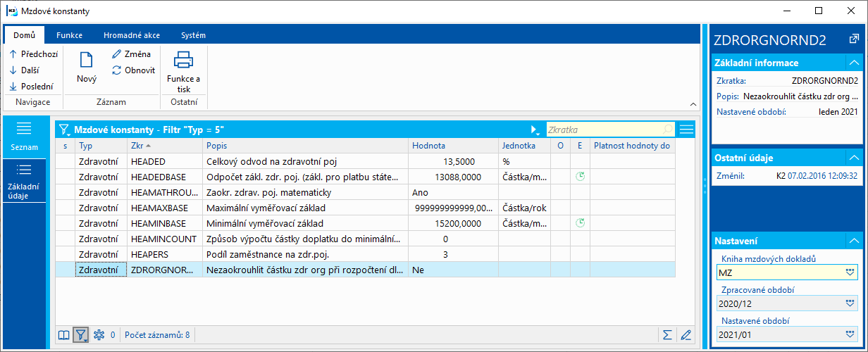Click the Změna edit button

(x=131, y=54)
